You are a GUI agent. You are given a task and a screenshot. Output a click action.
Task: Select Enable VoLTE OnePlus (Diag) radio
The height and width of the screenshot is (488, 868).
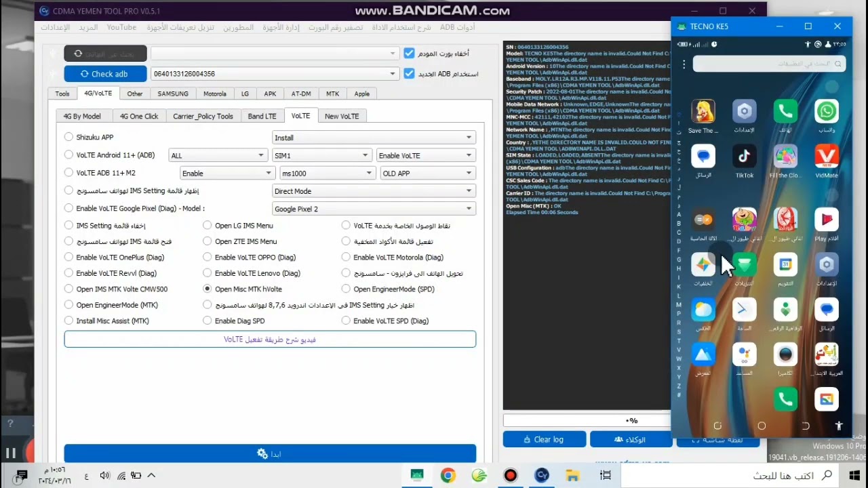pos(68,257)
